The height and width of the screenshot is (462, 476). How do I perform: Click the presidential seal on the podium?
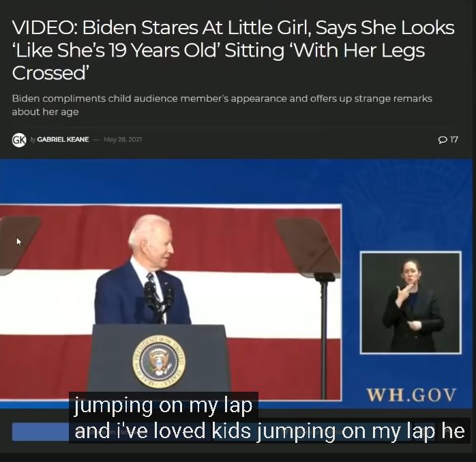click(158, 362)
